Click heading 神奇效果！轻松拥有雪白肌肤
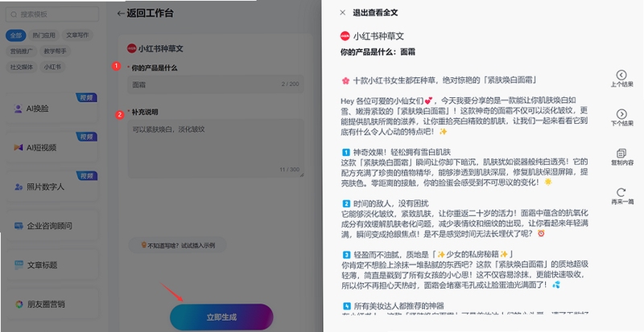Viewport: 644px width, 332px height. [396, 152]
